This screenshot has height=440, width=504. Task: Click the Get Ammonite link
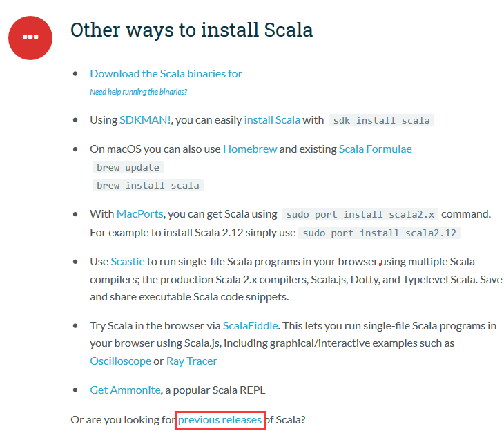(x=125, y=390)
